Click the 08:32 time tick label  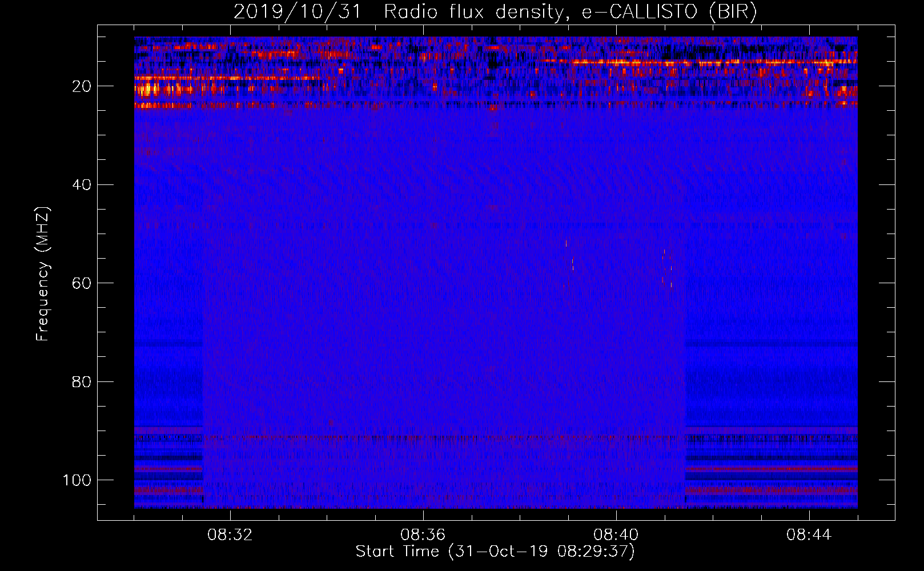coord(230,535)
